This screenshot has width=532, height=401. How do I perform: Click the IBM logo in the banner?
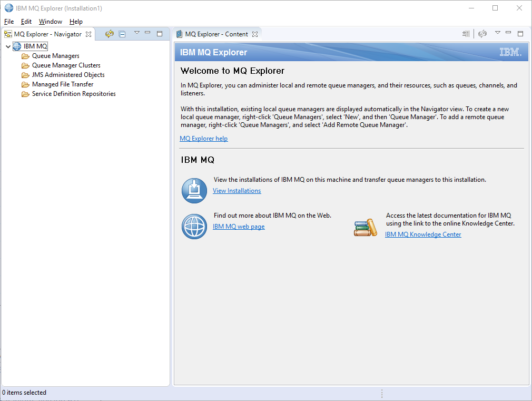(x=510, y=52)
